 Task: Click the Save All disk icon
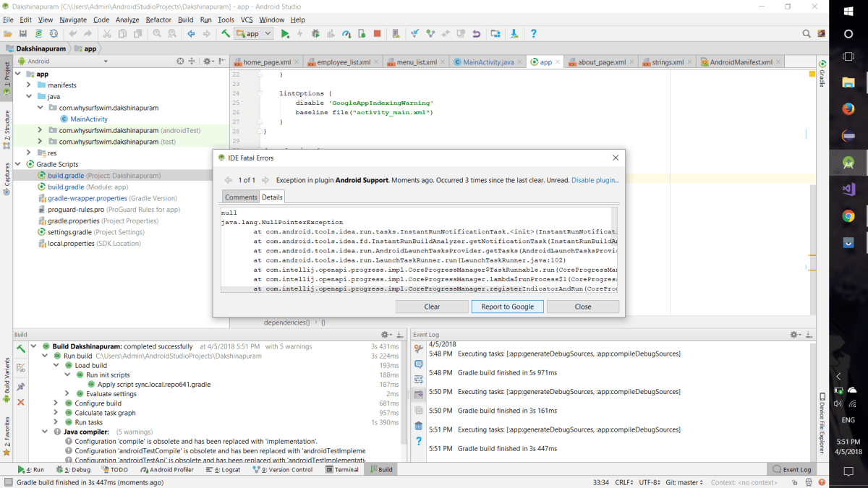(23, 34)
